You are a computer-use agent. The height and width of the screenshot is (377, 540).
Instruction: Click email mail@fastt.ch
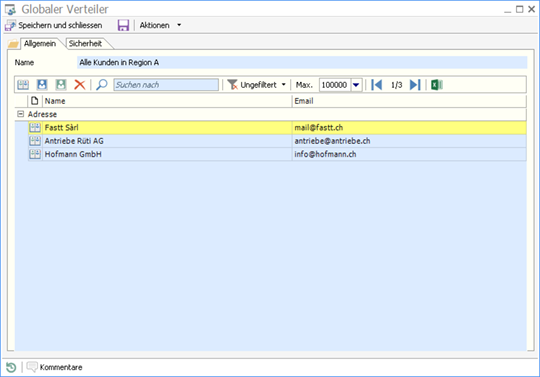pos(319,127)
